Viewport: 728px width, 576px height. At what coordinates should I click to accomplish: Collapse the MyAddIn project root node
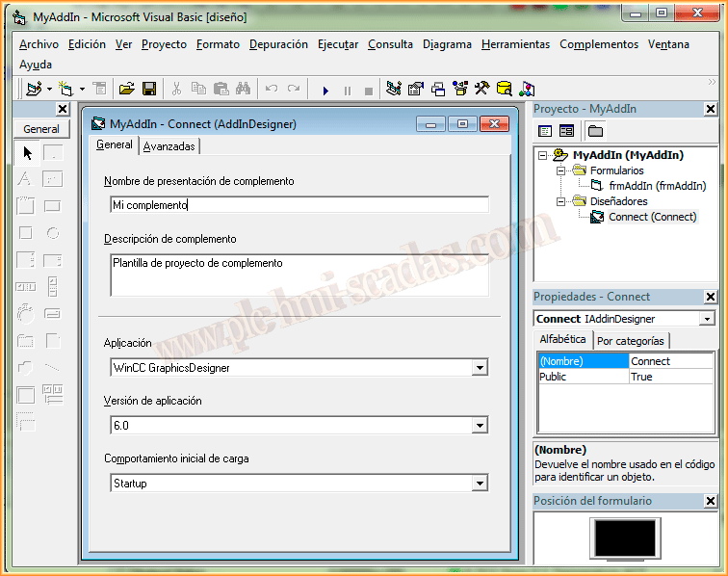pos(543,155)
